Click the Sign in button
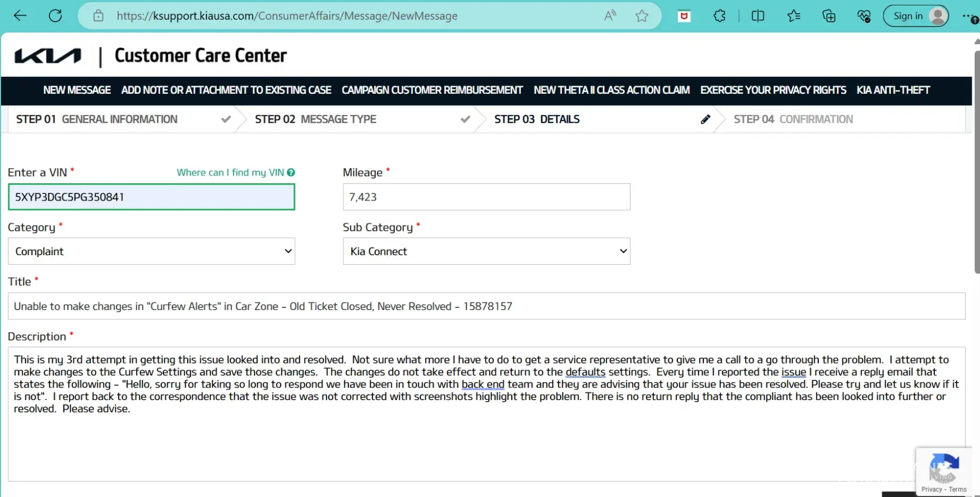Screen dimensions: 980x497 [915, 16]
